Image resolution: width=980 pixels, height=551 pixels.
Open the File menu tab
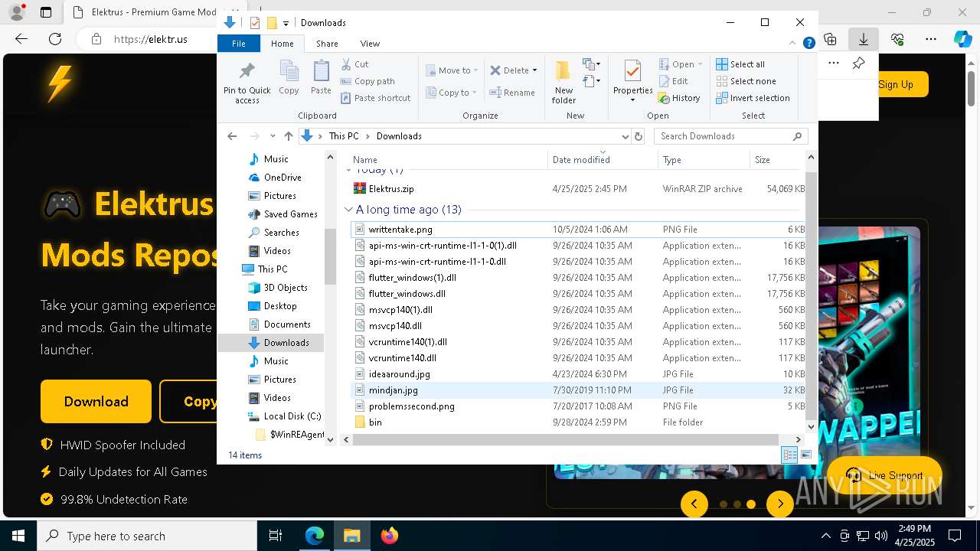pos(239,44)
